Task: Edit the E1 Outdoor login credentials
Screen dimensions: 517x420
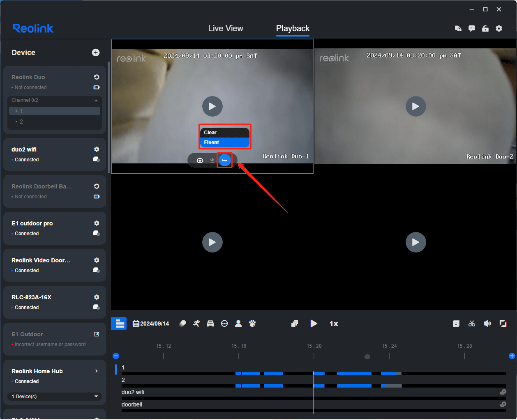Action: [x=97, y=334]
